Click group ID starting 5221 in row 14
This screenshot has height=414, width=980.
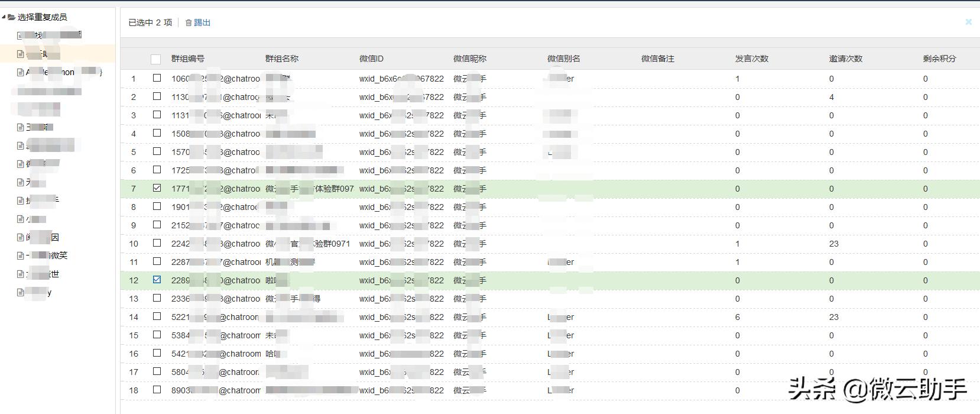[x=215, y=317]
